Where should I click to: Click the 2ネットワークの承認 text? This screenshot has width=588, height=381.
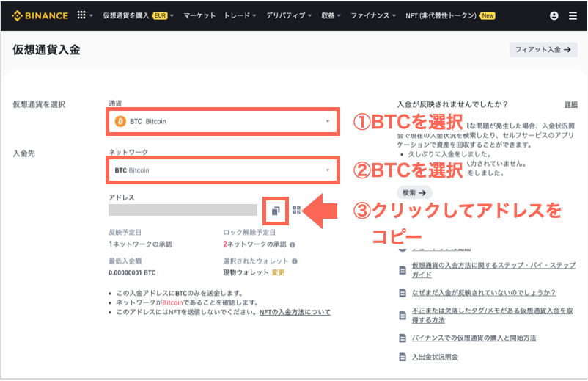pos(254,244)
